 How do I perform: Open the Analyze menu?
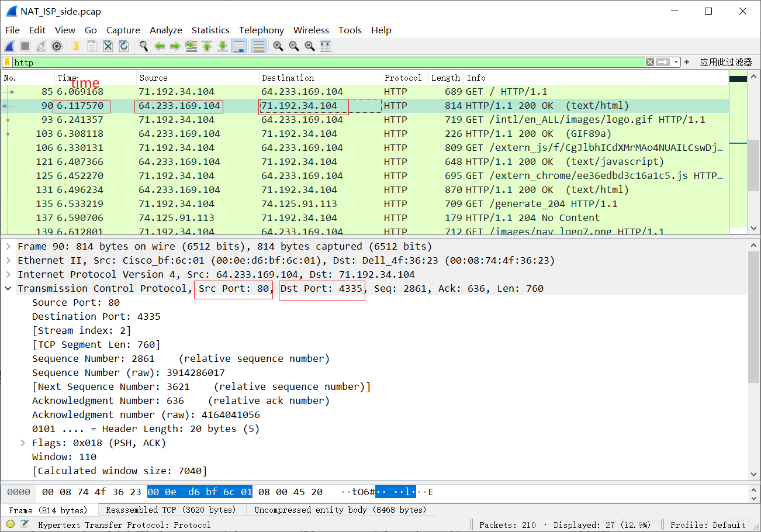click(x=166, y=30)
